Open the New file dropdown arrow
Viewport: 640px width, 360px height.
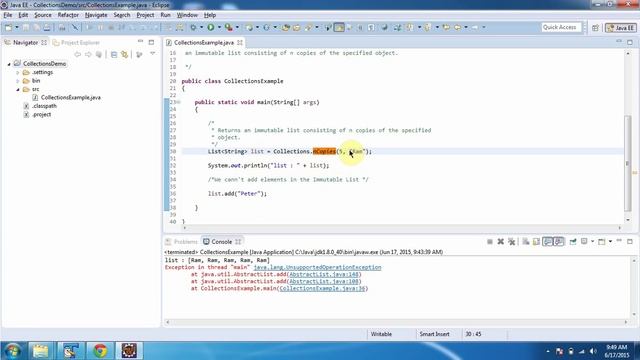(17, 27)
